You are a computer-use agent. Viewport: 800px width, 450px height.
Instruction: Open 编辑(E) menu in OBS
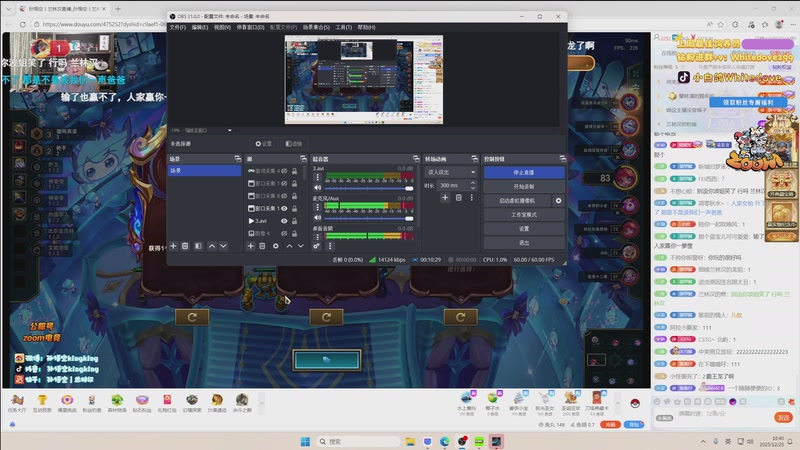point(199,27)
